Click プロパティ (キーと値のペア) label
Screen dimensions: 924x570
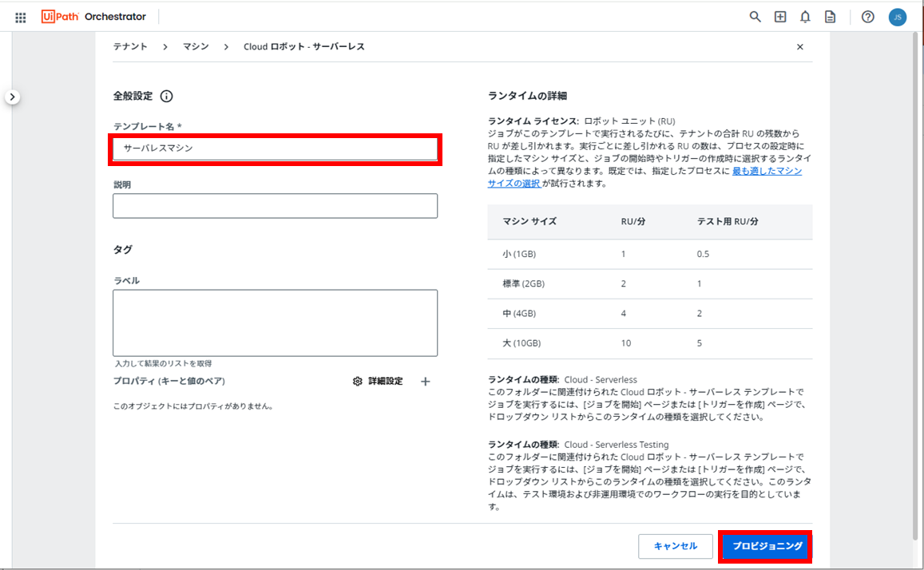tap(169, 381)
